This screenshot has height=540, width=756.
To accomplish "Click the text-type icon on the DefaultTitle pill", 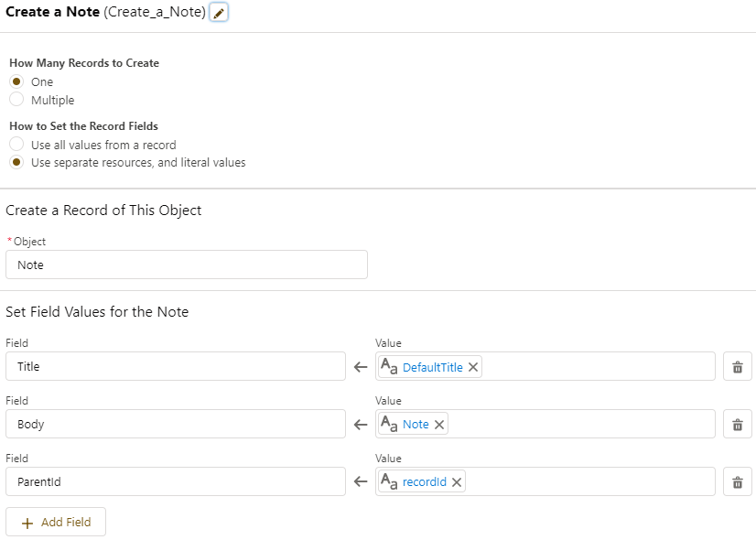I will click(389, 367).
